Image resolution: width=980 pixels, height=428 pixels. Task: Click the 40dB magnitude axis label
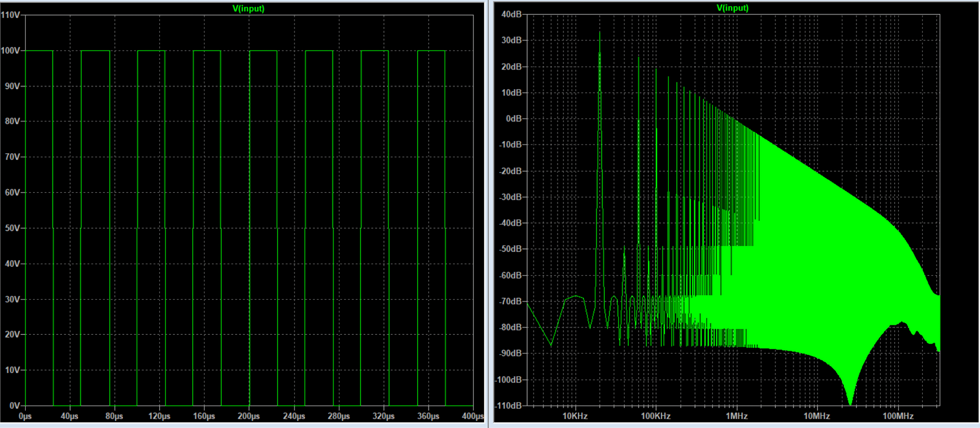click(511, 14)
